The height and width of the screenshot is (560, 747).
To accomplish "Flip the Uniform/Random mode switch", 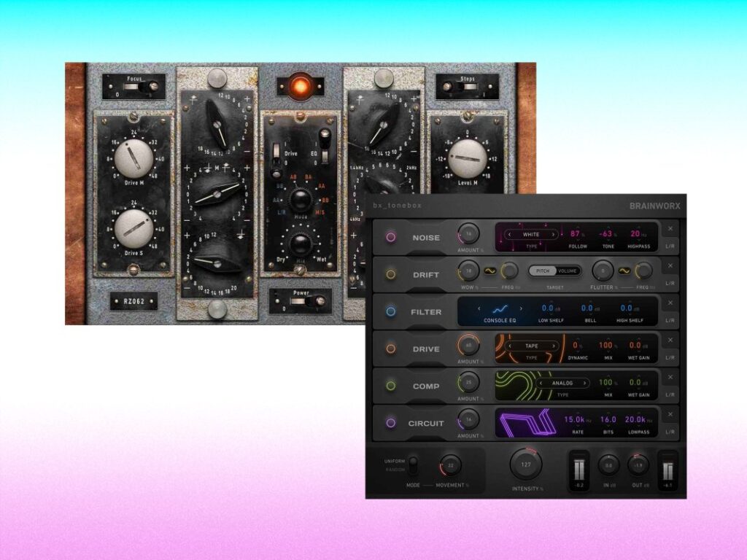I will point(413,465).
